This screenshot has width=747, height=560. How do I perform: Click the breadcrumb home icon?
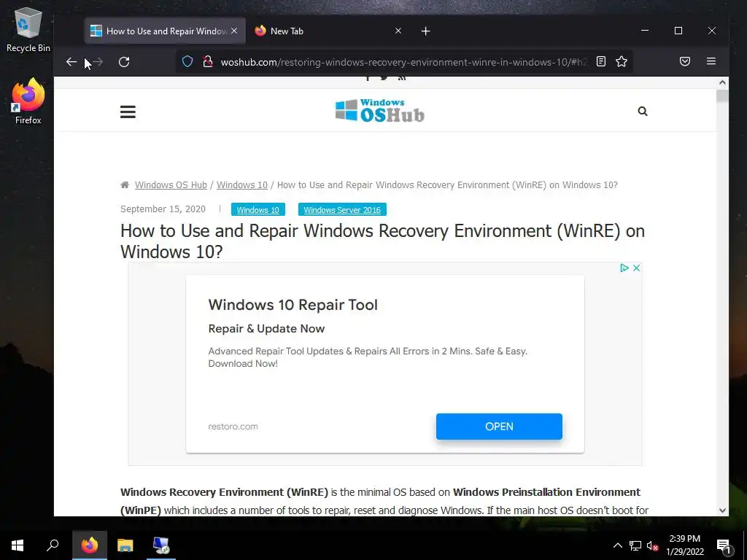click(x=125, y=184)
